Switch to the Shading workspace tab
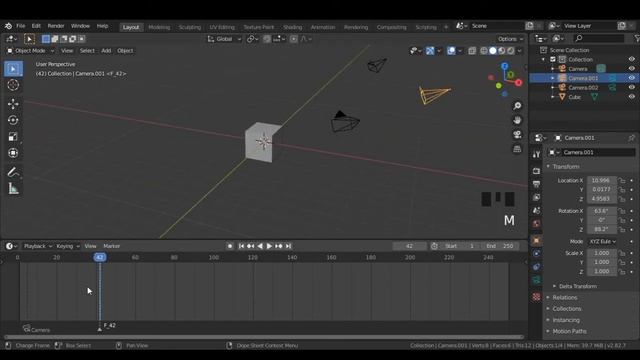Viewport: 640px width, 360px height. [292, 27]
